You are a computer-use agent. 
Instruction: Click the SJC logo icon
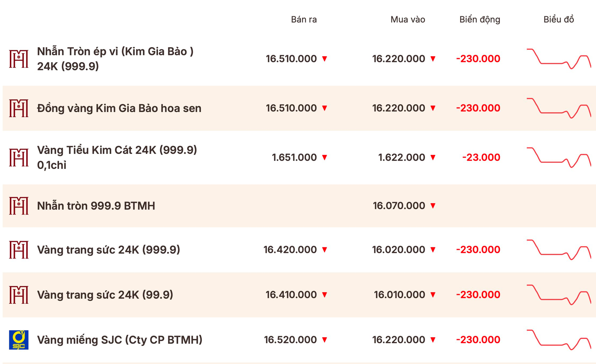pos(19,340)
